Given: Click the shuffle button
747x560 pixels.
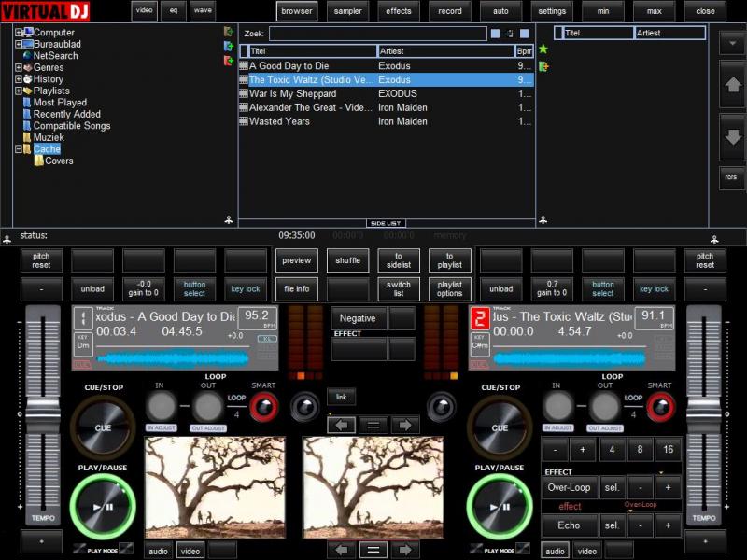Looking at the screenshot, I should (x=347, y=260).
